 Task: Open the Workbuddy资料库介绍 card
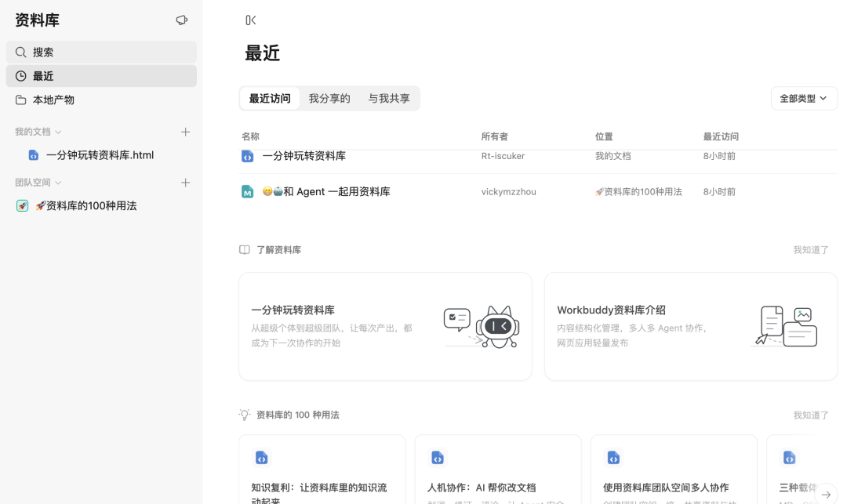click(691, 327)
